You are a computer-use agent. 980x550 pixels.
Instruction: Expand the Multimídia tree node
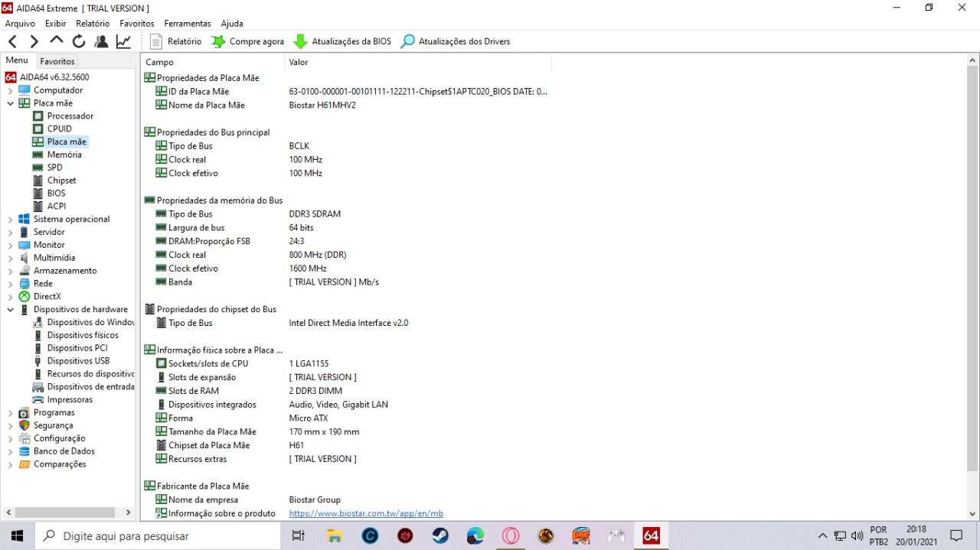click(11, 258)
